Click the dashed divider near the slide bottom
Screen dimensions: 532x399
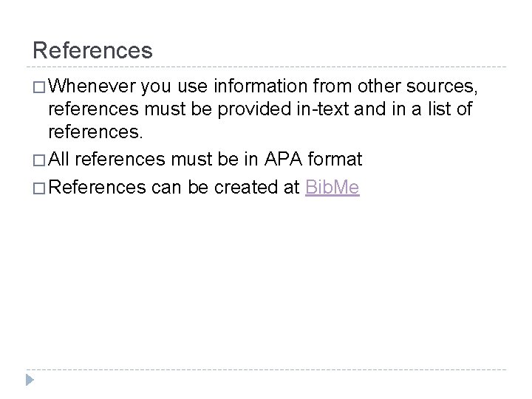[266, 369]
